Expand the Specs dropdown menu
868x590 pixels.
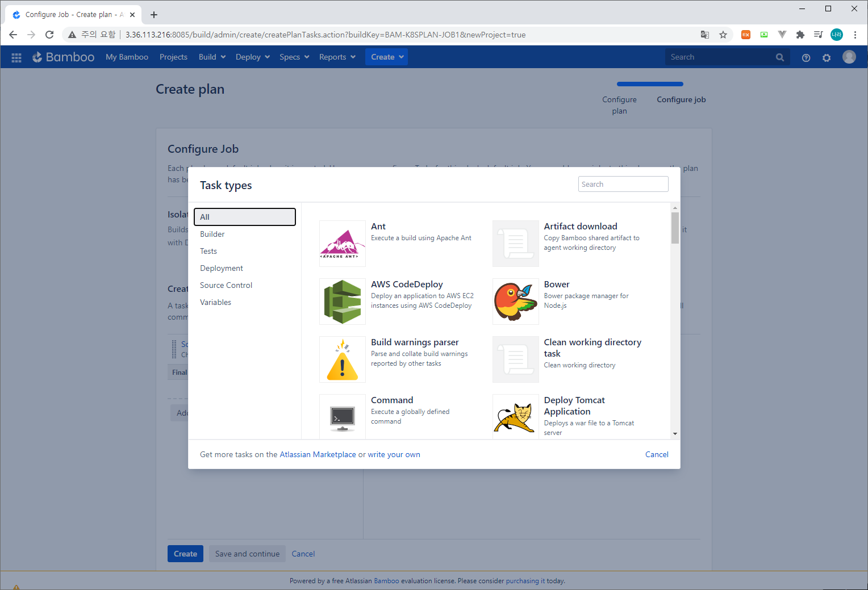click(x=294, y=57)
